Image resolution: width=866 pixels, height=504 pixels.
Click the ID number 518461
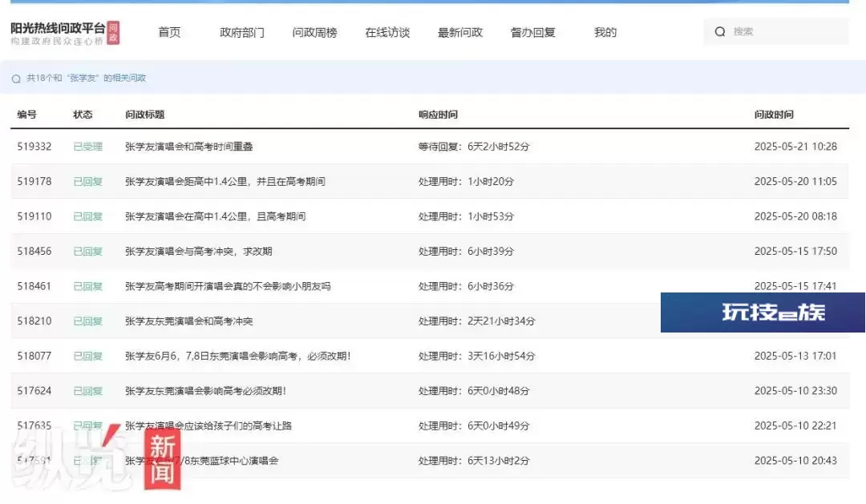[x=34, y=286]
